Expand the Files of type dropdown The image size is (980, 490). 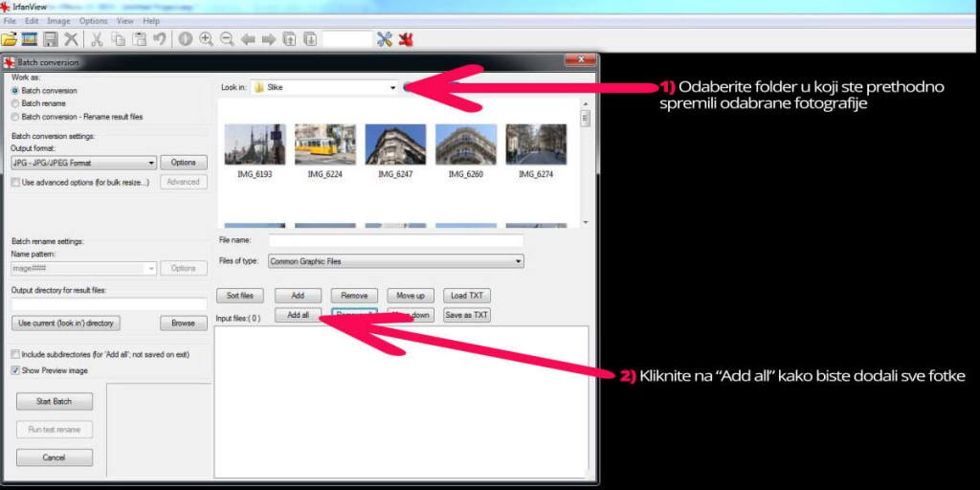[519, 260]
